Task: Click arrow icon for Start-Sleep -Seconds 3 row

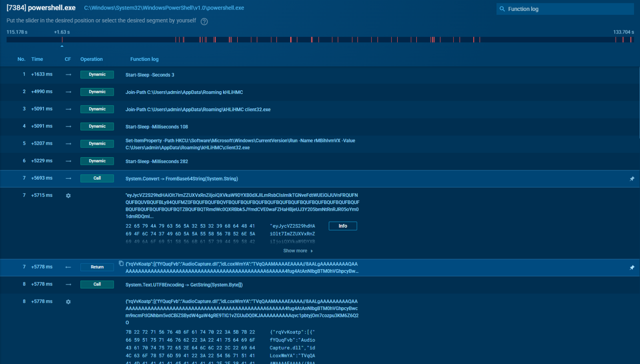Action: (68, 75)
